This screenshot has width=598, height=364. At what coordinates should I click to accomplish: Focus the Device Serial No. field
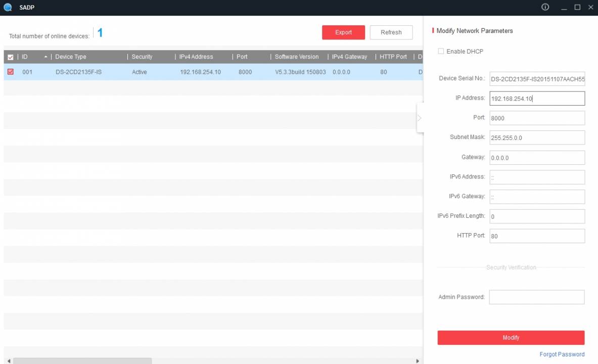click(537, 79)
